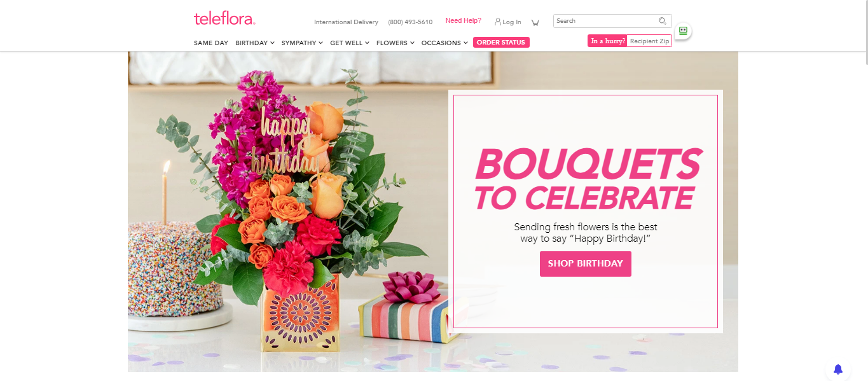Expand the Flowers menu
868x381 pixels.
pos(396,43)
